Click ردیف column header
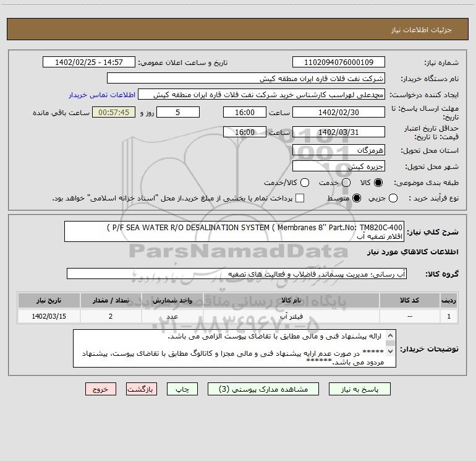Screen dimensions: 476x461 point(449,300)
